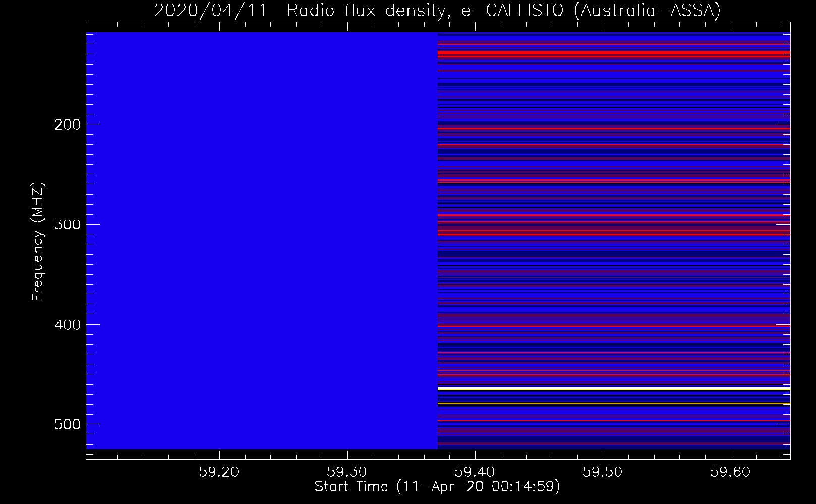This screenshot has width=816, height=504.
Task: Click the bright white band near 465 MHz
Action: click(614, 389)
